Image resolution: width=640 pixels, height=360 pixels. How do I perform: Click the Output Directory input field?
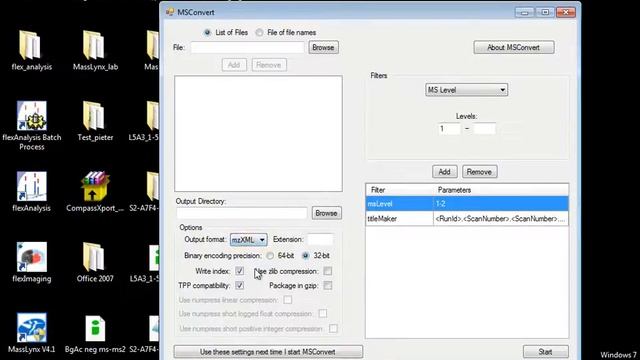[242, 213]
